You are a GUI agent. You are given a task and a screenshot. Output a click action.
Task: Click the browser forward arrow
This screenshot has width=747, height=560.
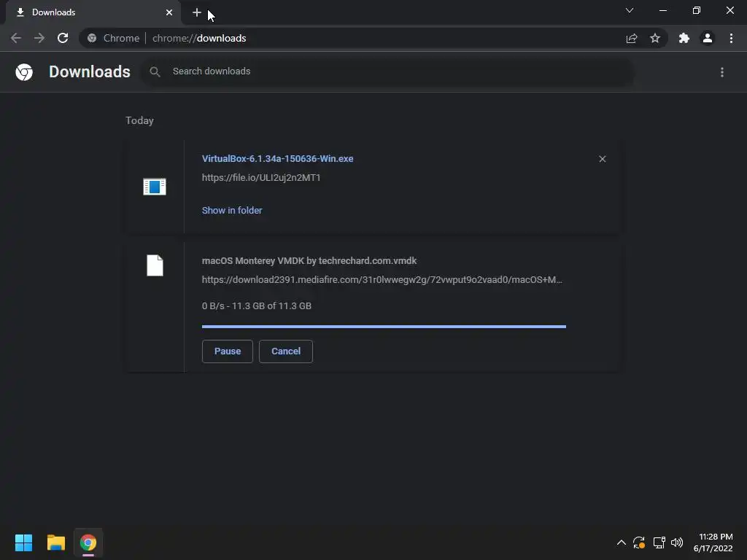(x=39, y=38)
